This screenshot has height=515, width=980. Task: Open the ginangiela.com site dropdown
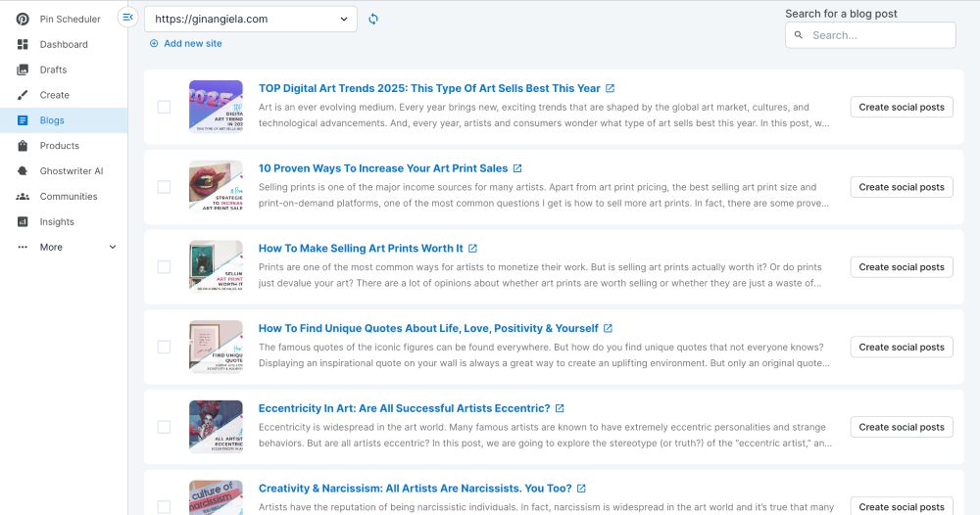pos(251,19)
